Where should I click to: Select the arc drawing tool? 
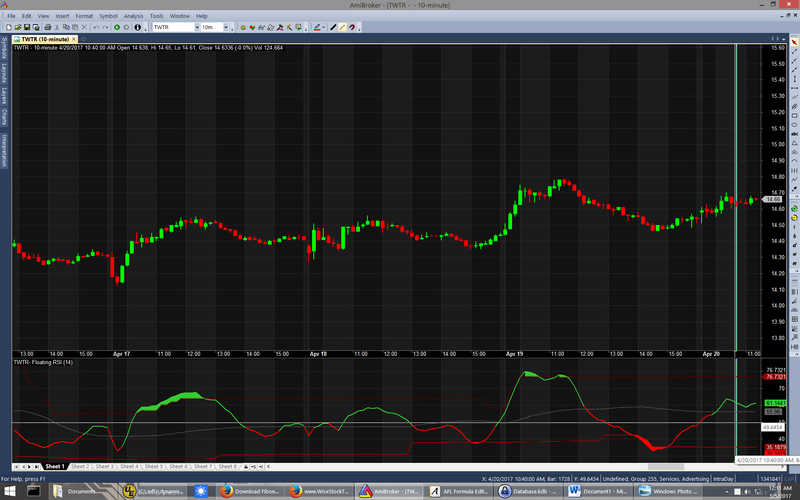coord(794,161)
